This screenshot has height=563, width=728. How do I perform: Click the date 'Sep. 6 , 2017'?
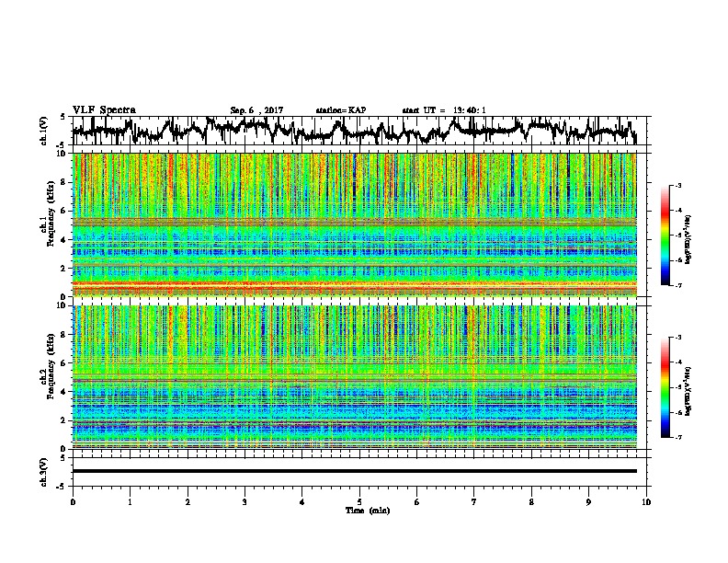click(256, 110)
